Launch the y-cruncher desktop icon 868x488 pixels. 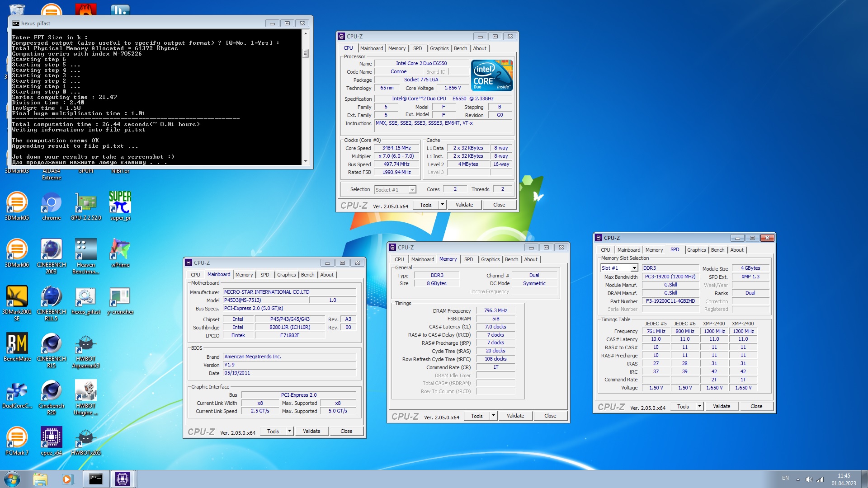click(120, 300)
